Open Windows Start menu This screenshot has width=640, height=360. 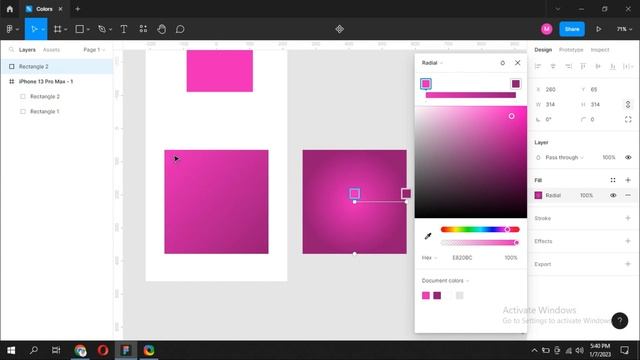(11, 350)
